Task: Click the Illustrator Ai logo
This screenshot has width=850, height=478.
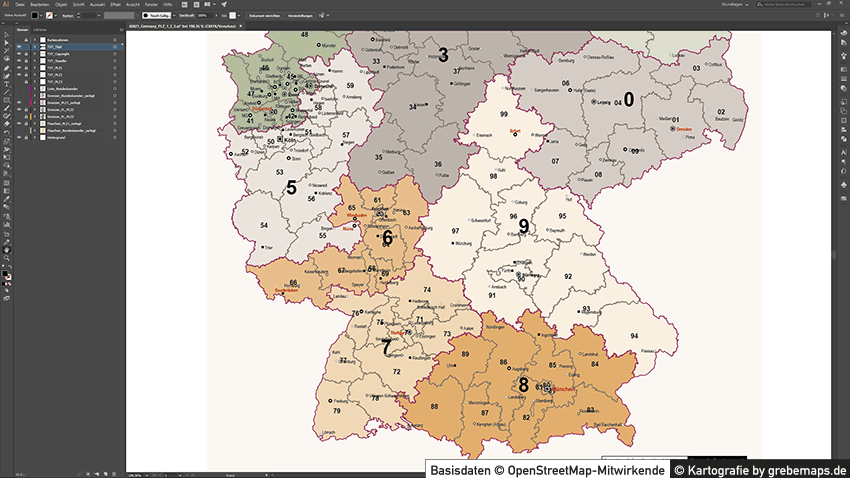Action: point(6,4)
